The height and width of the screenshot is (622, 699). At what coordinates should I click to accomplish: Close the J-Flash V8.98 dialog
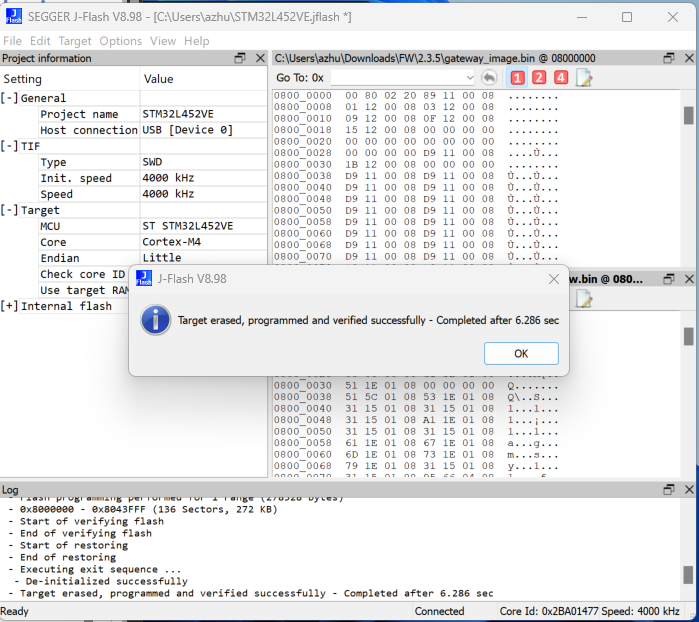(x=554, y=279)
